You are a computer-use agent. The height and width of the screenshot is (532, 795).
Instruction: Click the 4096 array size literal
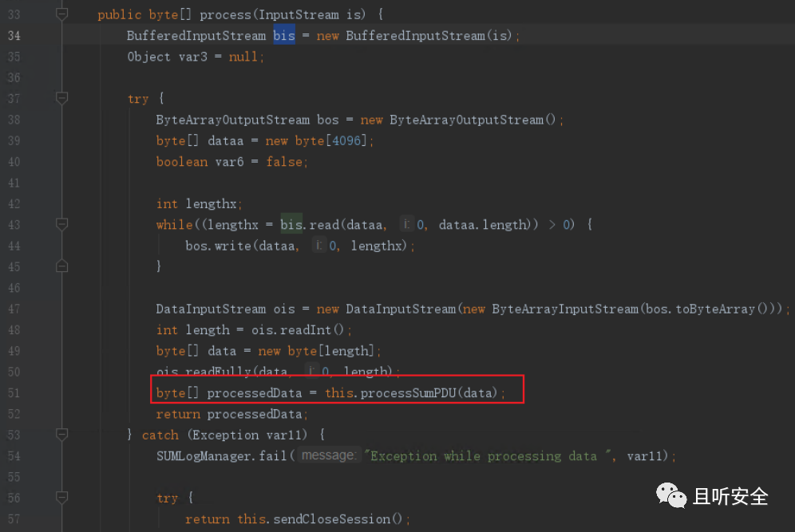346,140
